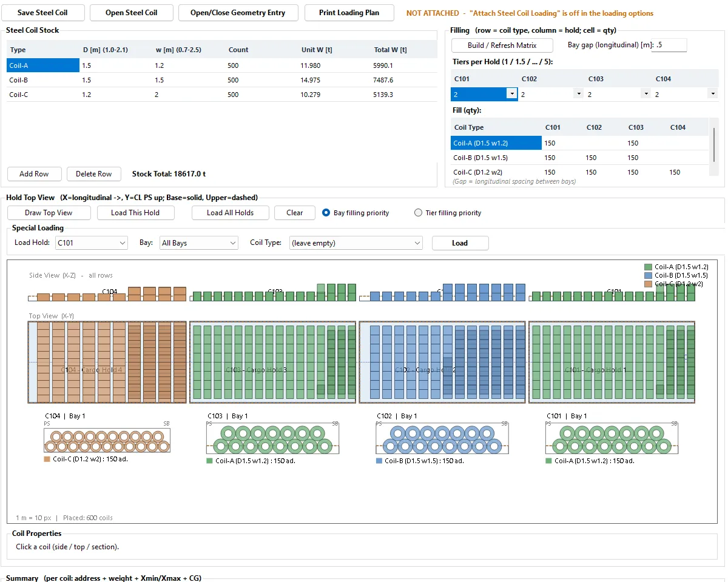
Task: Click Coil-C fill quantity cell for C104
Action: (687, 172)
